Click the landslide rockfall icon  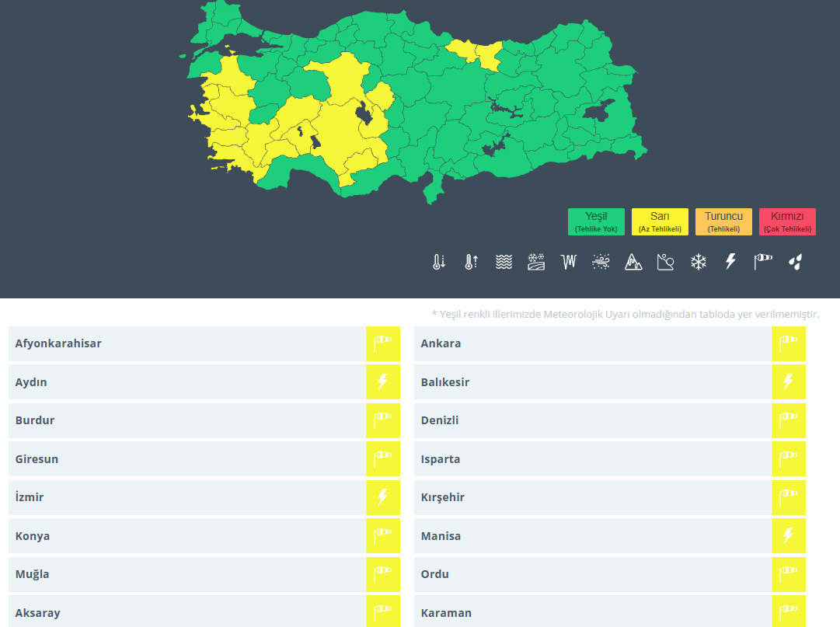[x=666, y=262]
